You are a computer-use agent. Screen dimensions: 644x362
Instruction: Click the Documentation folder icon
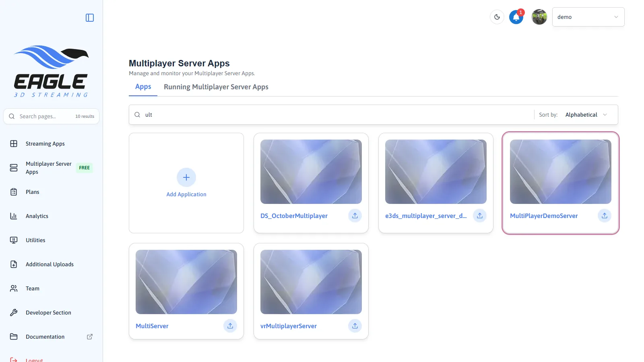14,337
